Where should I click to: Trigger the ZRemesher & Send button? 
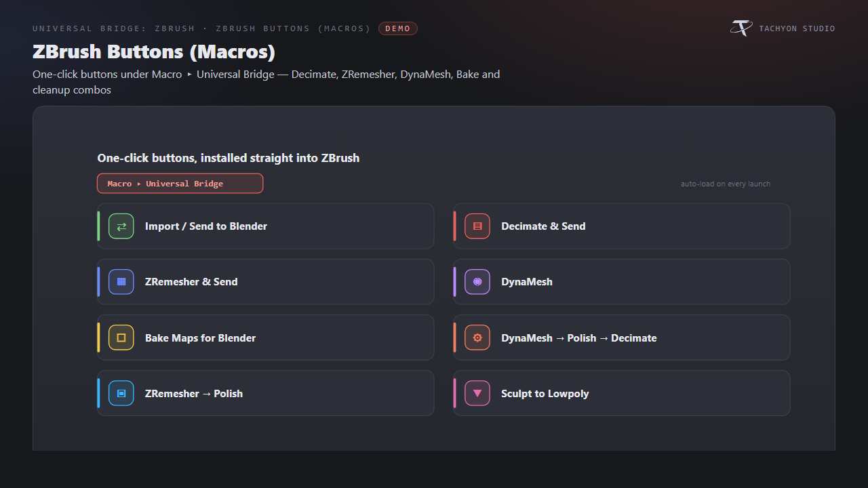266,282
